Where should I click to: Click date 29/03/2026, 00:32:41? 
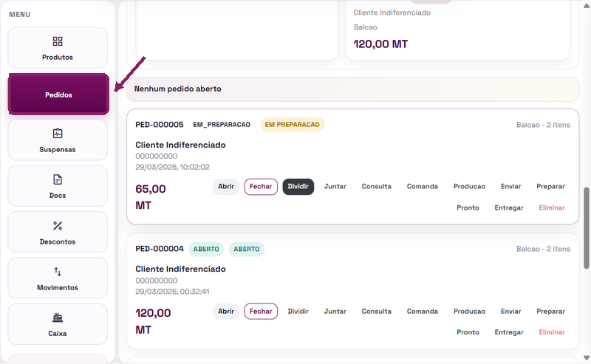tap(172, 292)
